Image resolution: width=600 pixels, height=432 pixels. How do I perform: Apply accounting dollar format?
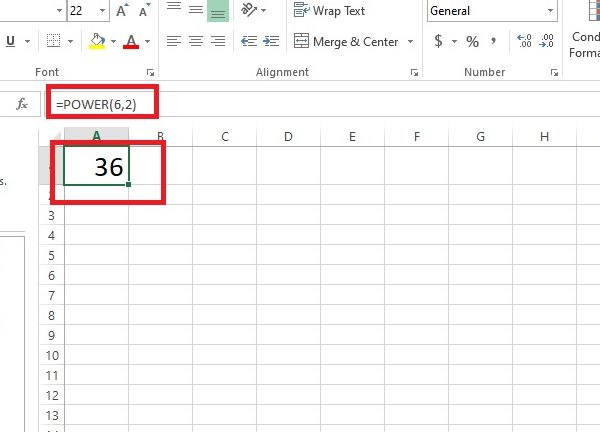click(439, 41)
